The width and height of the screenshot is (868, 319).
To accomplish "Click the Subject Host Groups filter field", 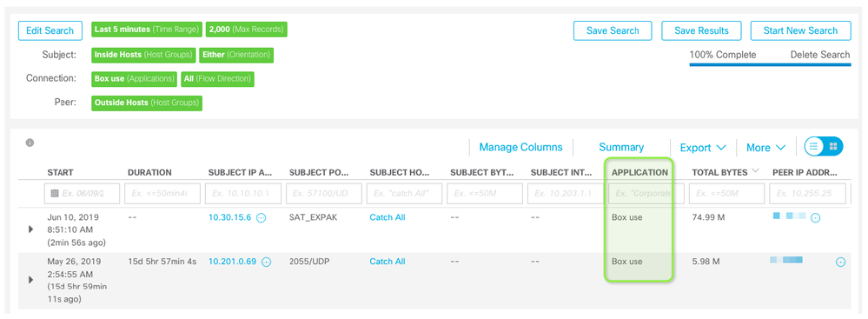I will (405, 194).
